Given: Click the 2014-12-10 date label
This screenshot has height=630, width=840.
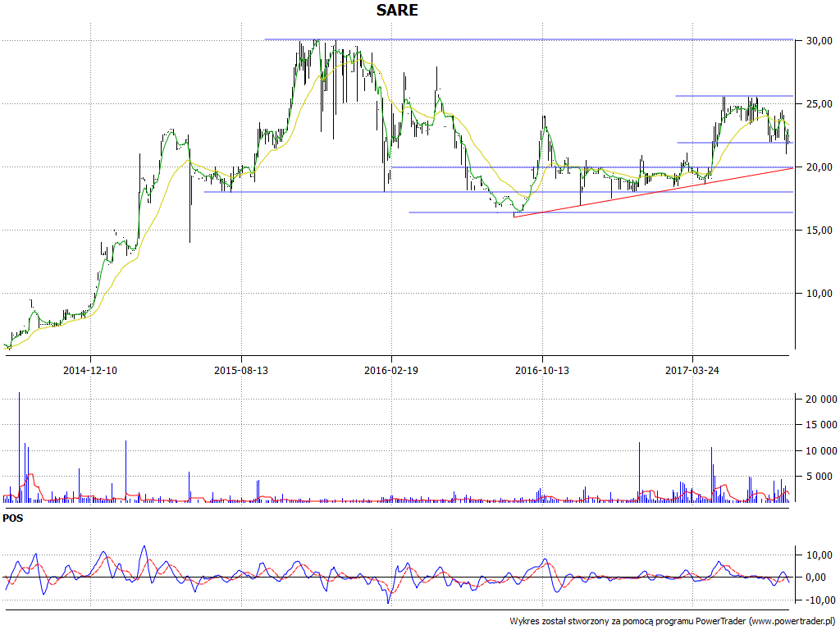Looking at the screenshot, I should click(90, 370).
